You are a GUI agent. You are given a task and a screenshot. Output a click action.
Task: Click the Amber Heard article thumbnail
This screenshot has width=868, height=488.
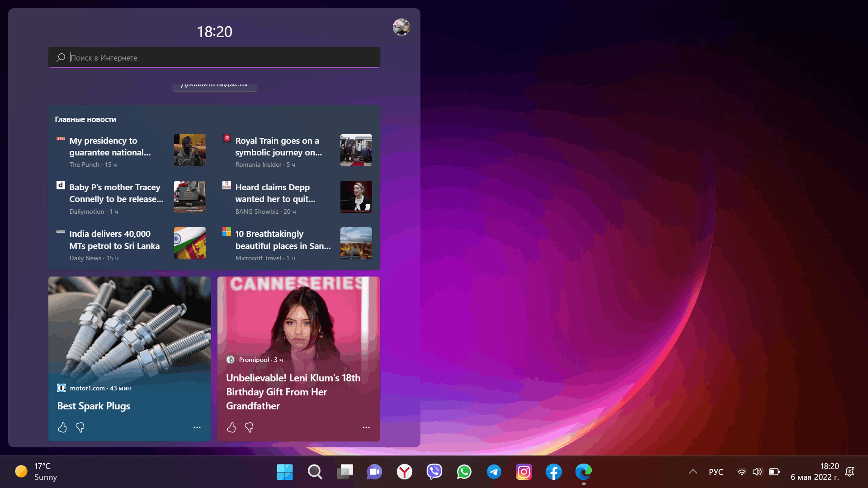356,197
